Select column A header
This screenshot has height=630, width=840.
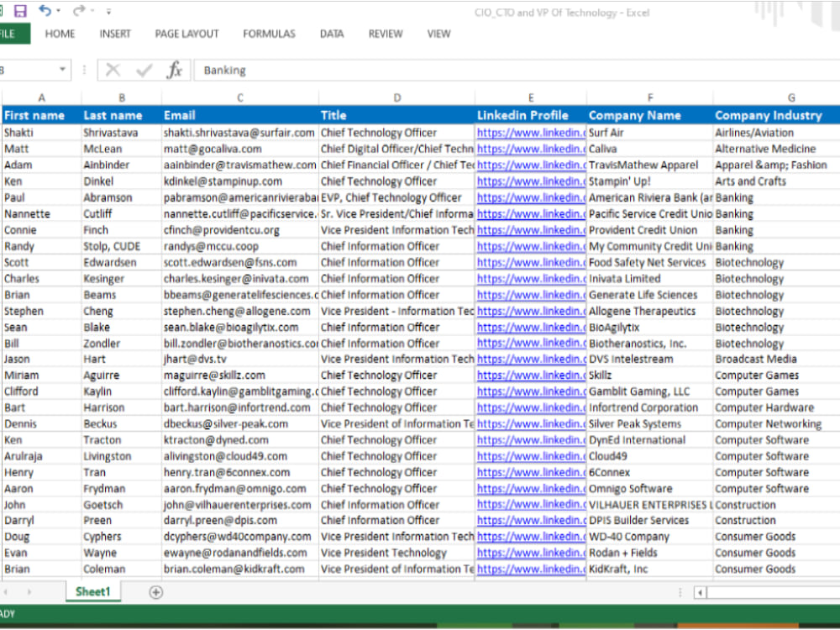42,97
